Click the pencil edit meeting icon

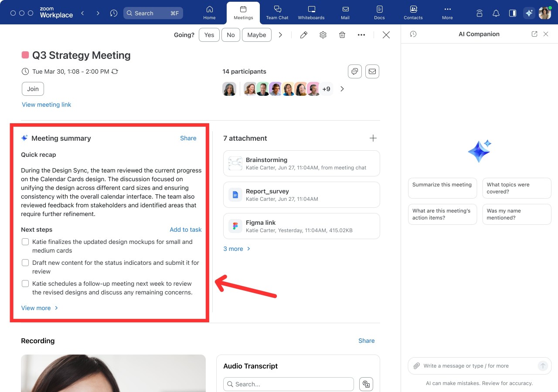(x=304, y=35)
